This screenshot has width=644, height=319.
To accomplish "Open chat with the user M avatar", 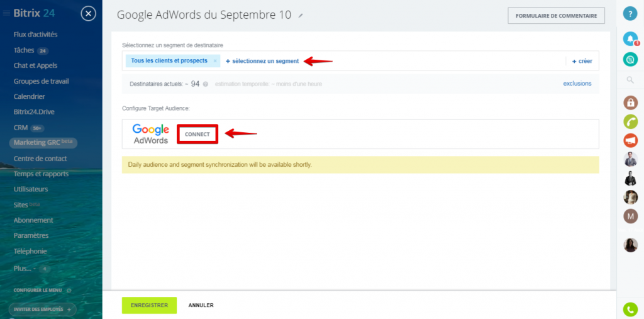I will coord(630,216).
